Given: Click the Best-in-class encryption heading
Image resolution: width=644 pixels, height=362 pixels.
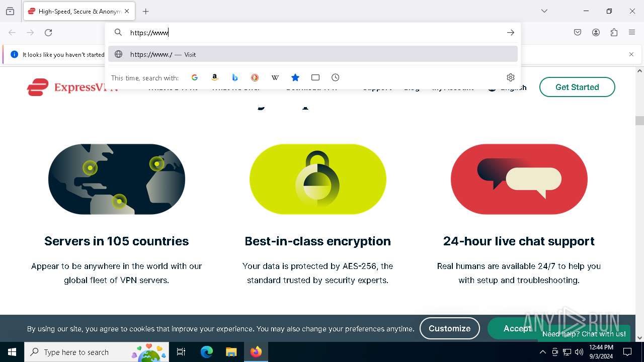Looking at the screenshot, I should (x=318, y=241).
